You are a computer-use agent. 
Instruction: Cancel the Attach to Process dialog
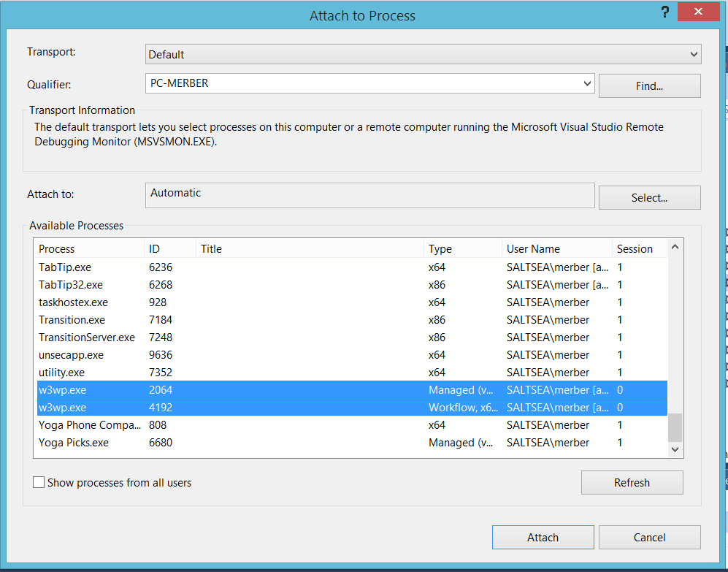[x=650, y=538]
